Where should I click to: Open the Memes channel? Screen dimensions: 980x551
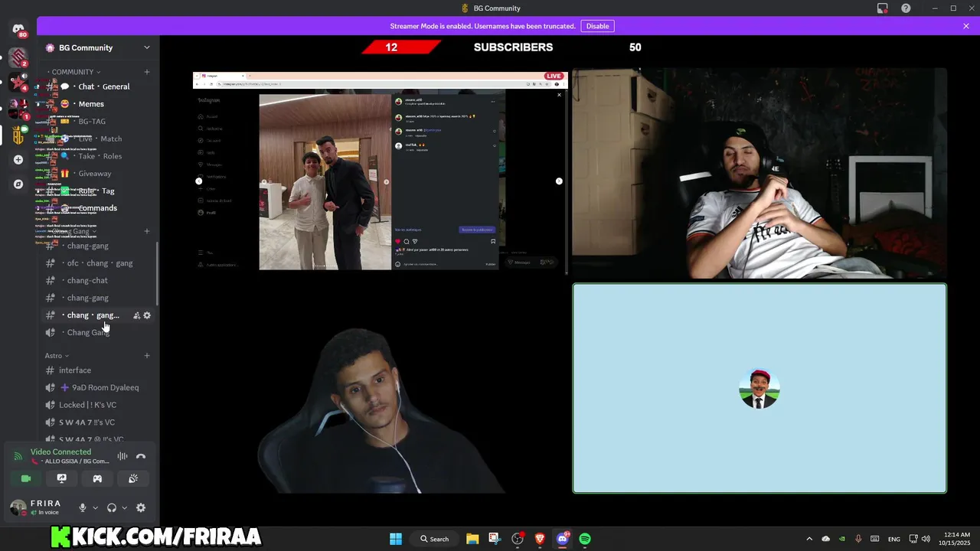(98, 104)
